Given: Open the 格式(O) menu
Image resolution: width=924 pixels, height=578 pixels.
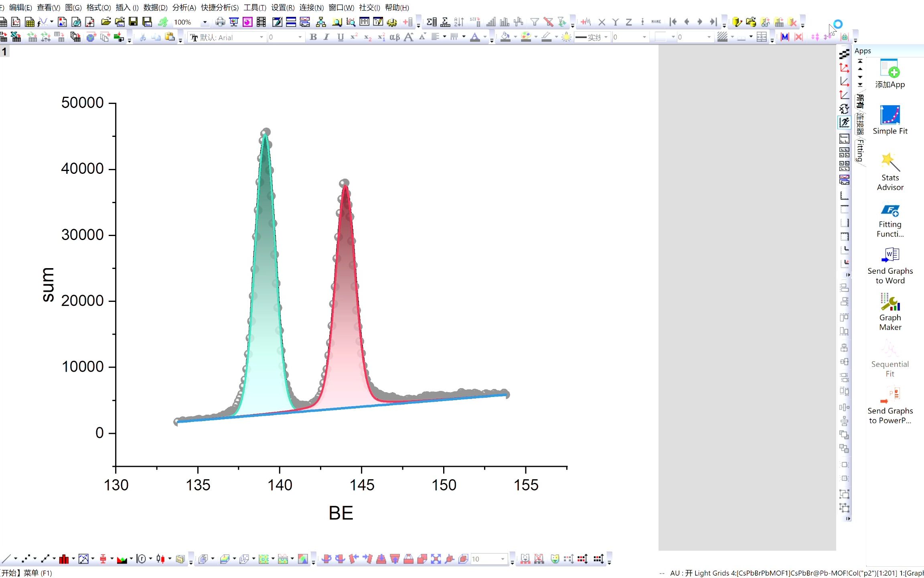Looking at the screenshot, I should [98, 8].
